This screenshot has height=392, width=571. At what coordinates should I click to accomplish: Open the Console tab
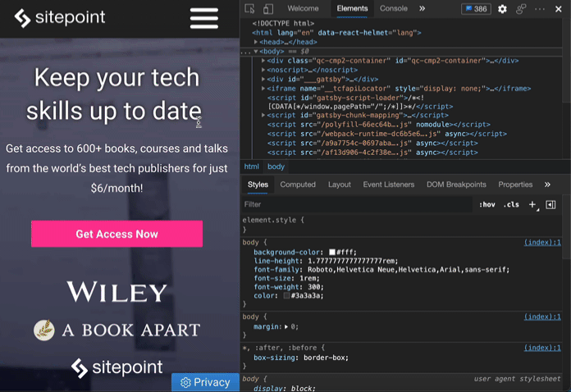393,8
